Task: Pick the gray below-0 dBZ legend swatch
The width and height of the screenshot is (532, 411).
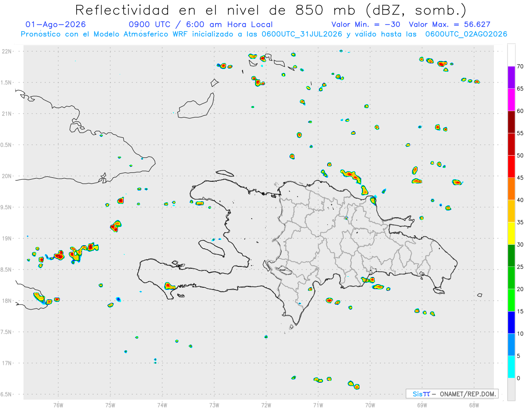Action: click(x=511, y=389)
